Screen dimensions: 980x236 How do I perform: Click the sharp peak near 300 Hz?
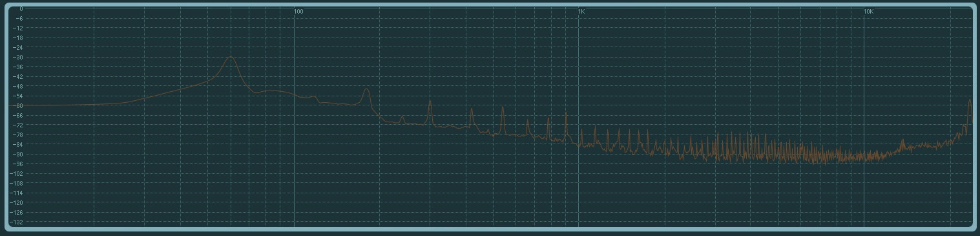click(x=430, y=102)
